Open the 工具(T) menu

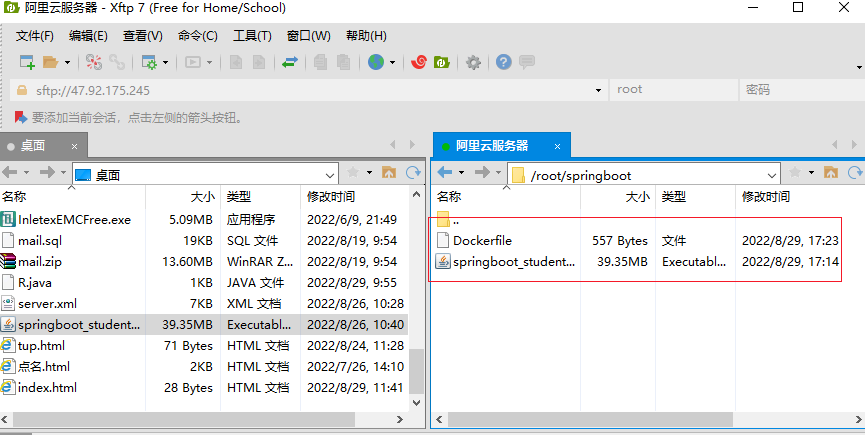point(252,36)
